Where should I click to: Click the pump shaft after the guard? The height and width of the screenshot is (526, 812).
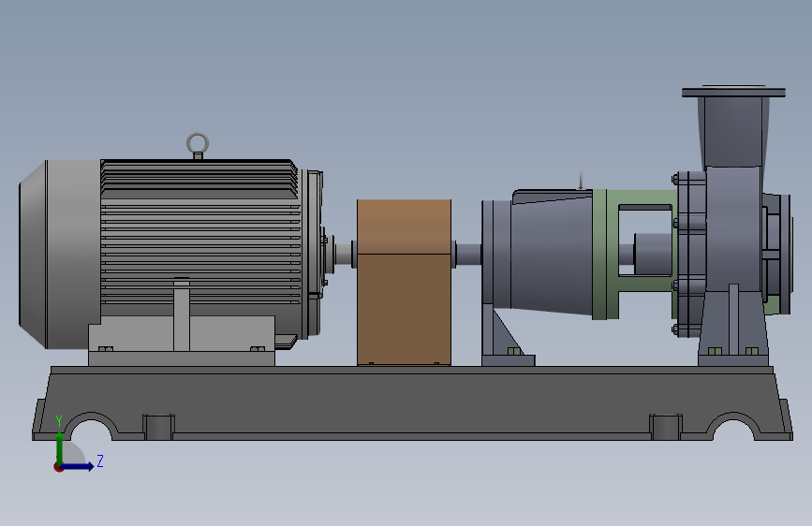468,254
